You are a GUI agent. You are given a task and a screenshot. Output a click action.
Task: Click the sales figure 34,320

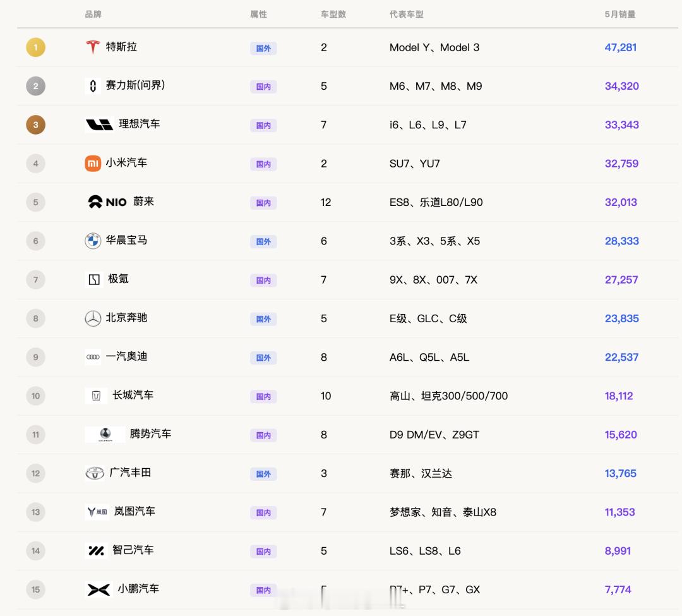tap(621, 86)
